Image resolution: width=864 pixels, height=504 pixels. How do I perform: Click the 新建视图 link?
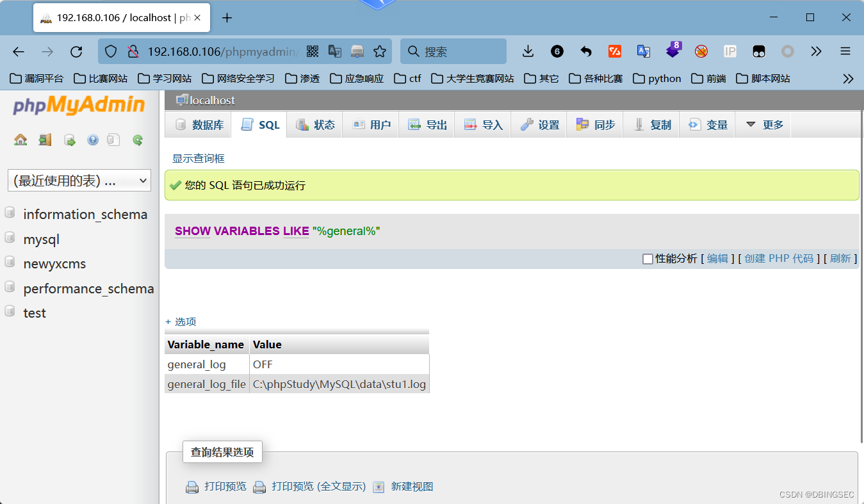pos(412,487)
